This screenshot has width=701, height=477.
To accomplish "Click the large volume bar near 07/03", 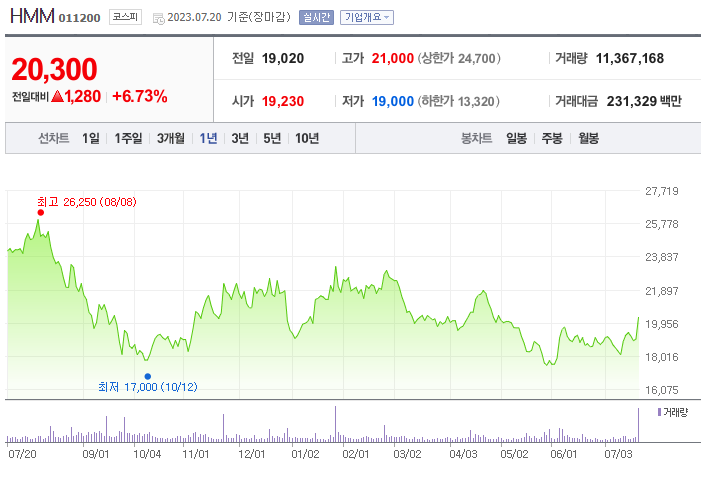I will pos(638,425).
